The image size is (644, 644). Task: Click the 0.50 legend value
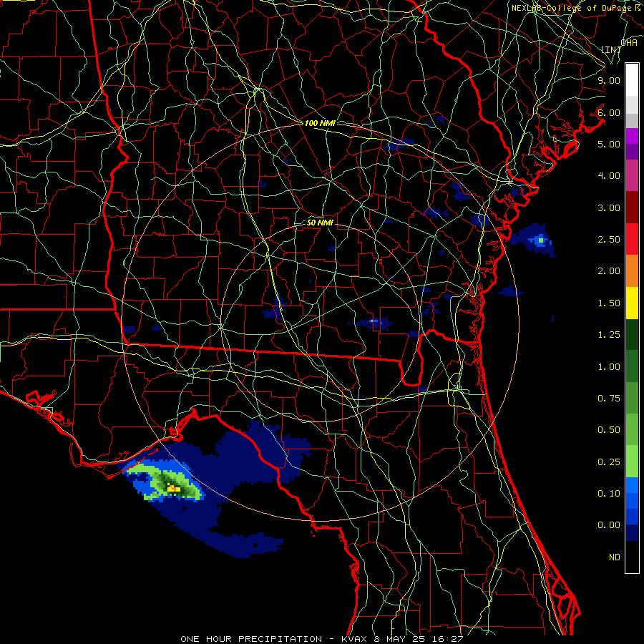(609, 430)
